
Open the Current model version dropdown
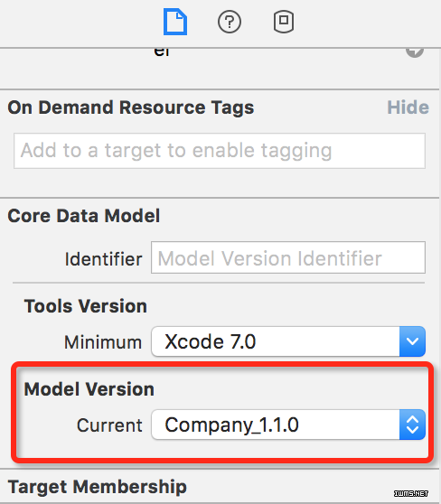pyautogui.click(x=288, y=425)
